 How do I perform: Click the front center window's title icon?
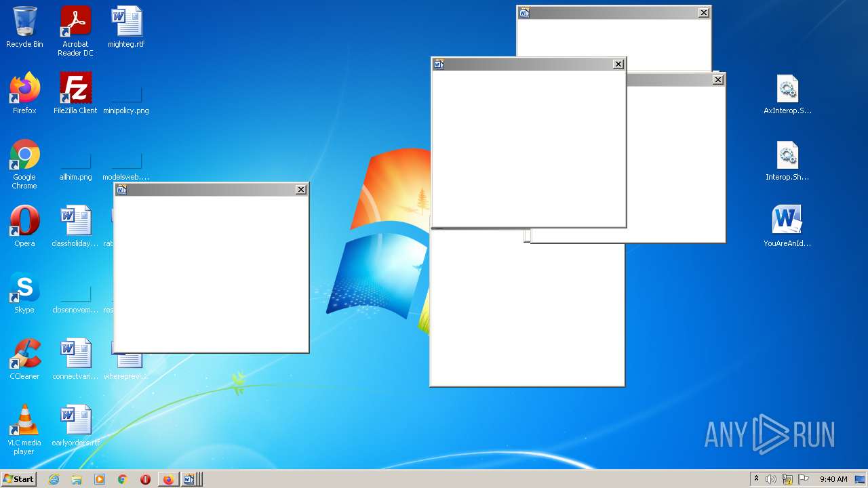(439, 64)
